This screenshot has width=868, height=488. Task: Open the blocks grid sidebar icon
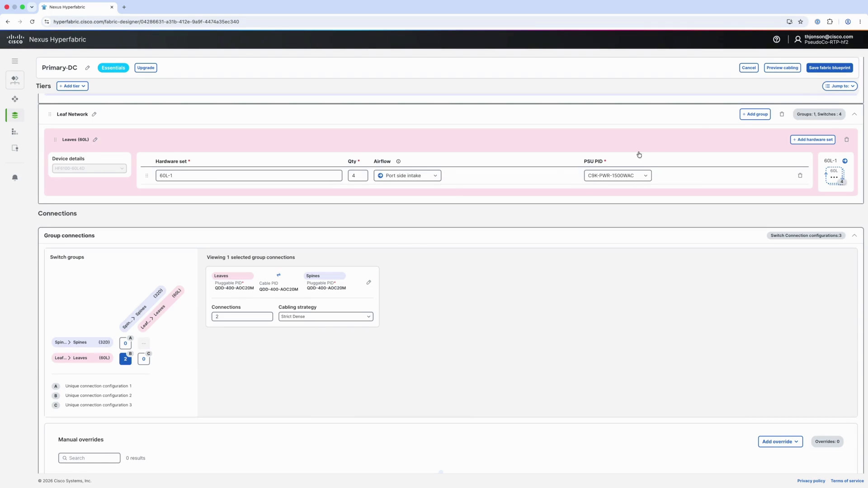pyautogui.click(x=15, y=131)
